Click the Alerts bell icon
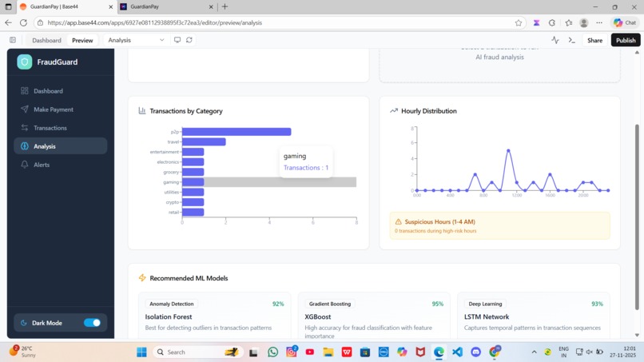644x362 pixels. [25, 165]
